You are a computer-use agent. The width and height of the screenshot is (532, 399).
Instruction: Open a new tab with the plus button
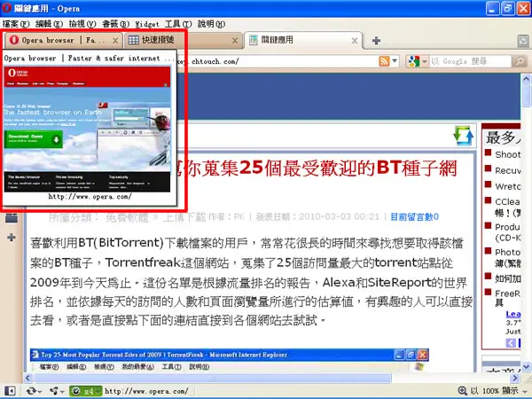click(376, 41)
